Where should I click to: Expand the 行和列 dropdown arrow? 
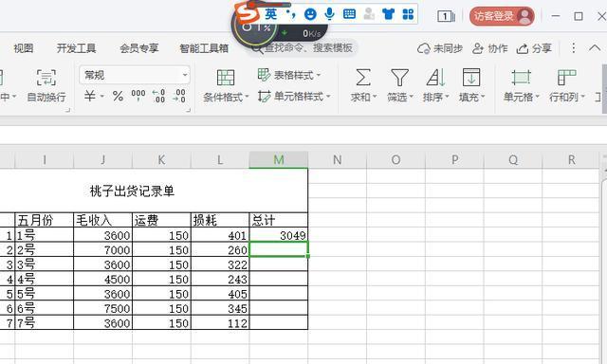pos(582,97)
